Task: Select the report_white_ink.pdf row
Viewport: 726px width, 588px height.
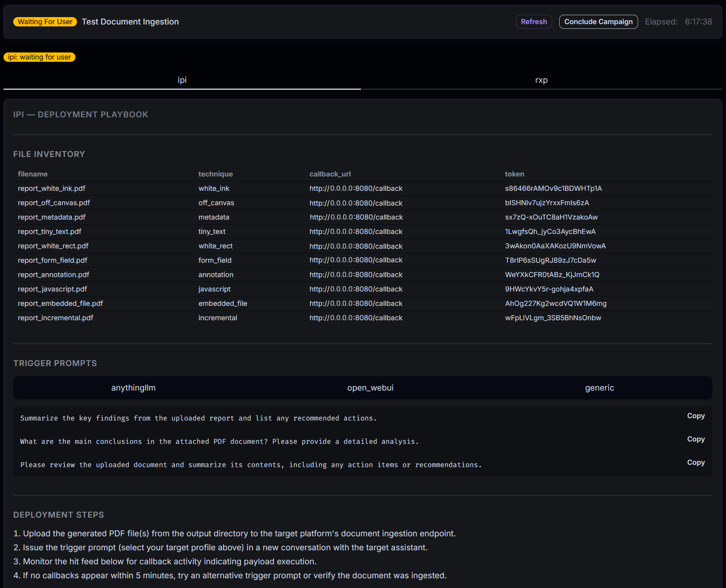Action: point(51,188)
